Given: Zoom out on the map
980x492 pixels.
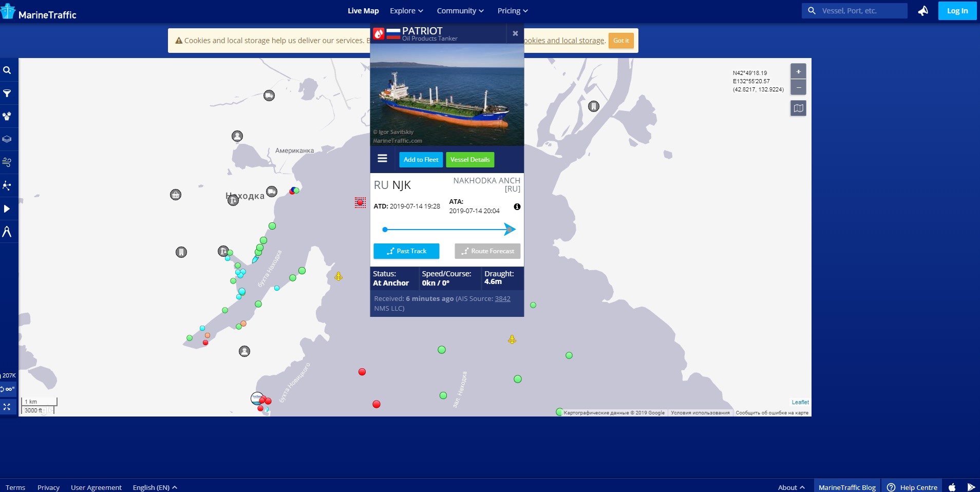Looking at the screenshot, I should 798,87.
